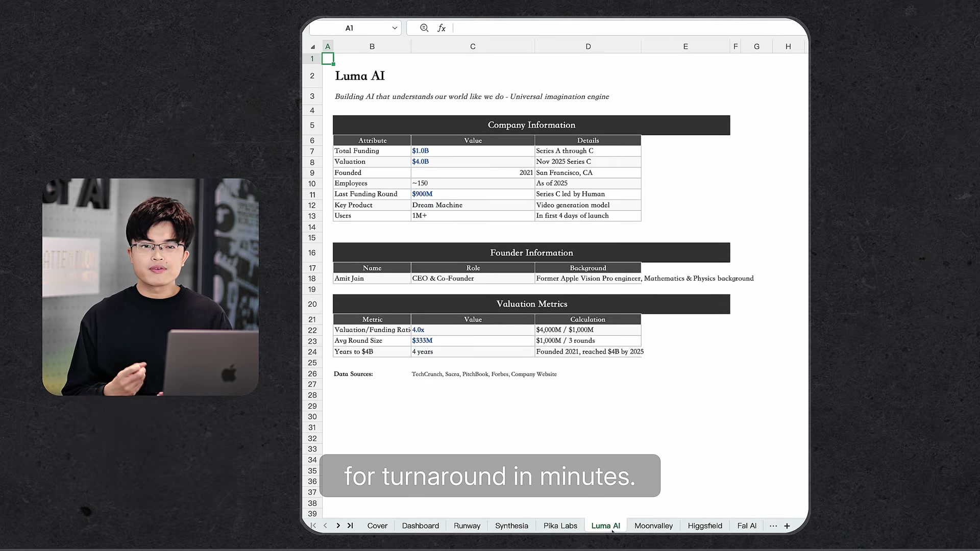The height and width of the screenshot is (551, 980).
Task: Select column H header
Action: [x=788, y=46]
